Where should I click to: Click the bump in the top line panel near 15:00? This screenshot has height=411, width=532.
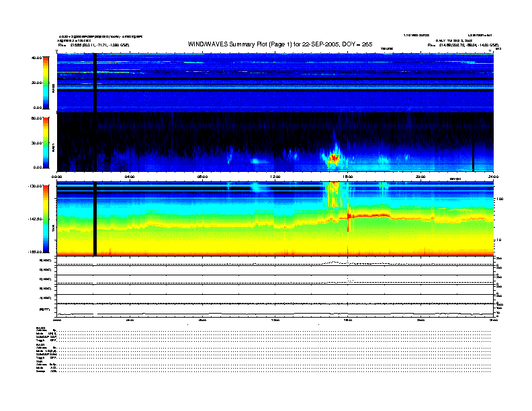pyautogui.click(x=335, y=262)
